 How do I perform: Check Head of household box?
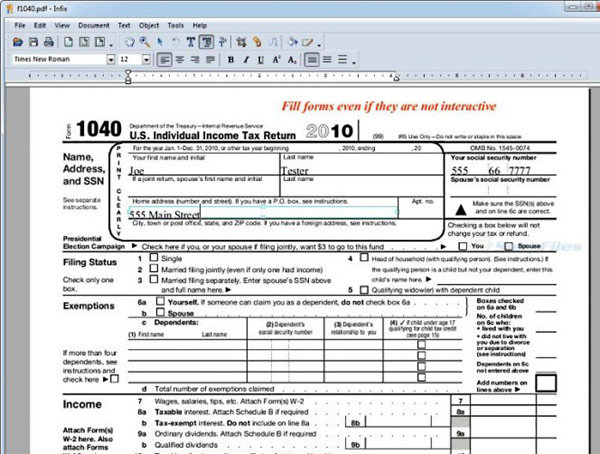click(x=364, y=258)
